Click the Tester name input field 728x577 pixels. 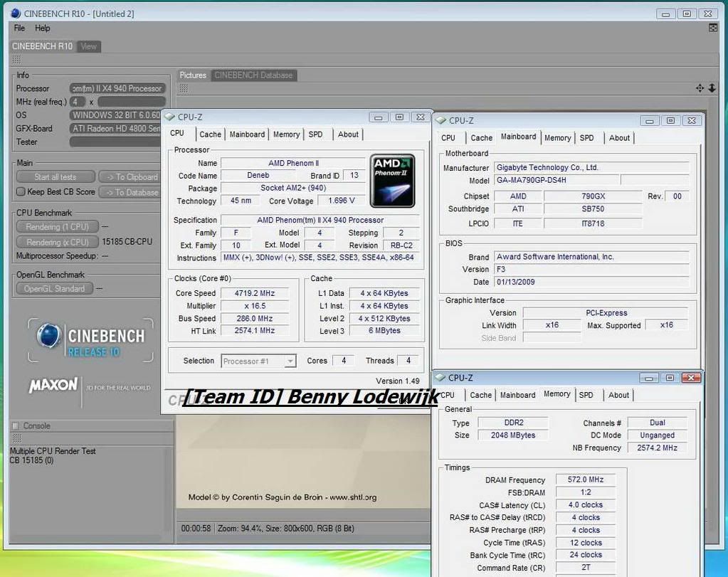(x=115, y=142)
